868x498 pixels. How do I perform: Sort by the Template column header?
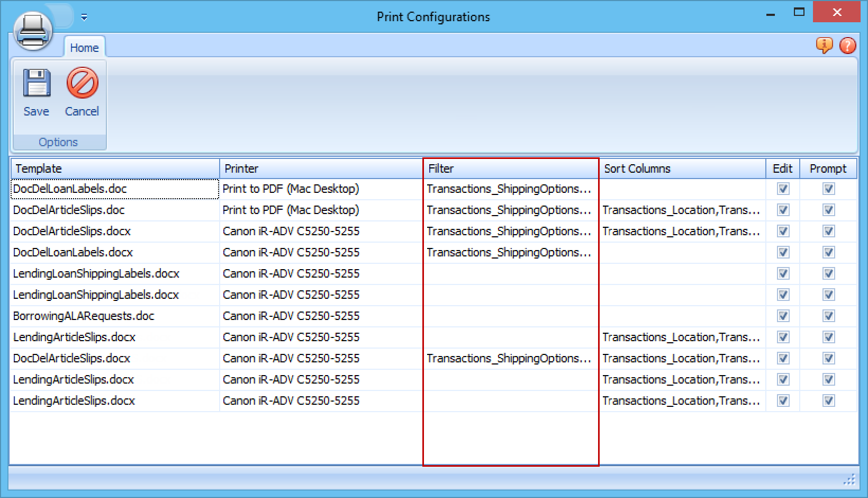[x=115, y=168]
